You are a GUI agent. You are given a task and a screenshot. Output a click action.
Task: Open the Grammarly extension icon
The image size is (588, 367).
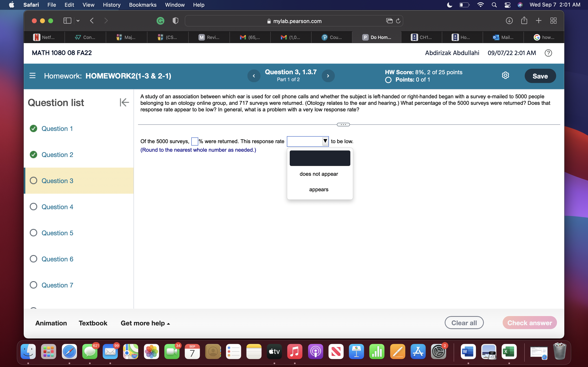(160, 21)
